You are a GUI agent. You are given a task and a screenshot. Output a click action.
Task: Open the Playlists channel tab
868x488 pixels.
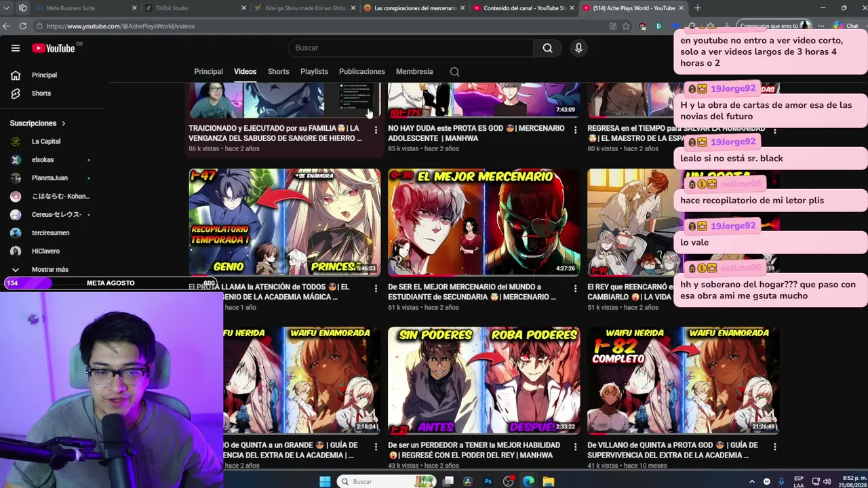tap(314, 72)
